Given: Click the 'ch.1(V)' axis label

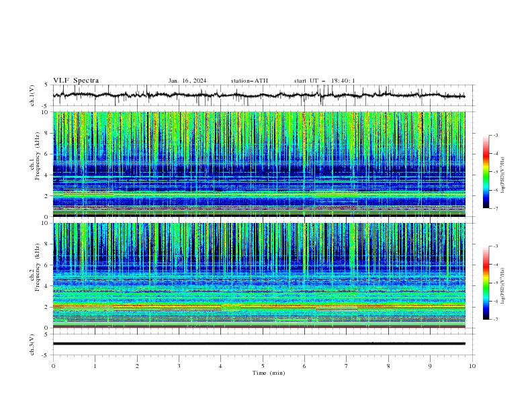Looking at the screenshot, I should pyautogui.click(x=32, y=95).
